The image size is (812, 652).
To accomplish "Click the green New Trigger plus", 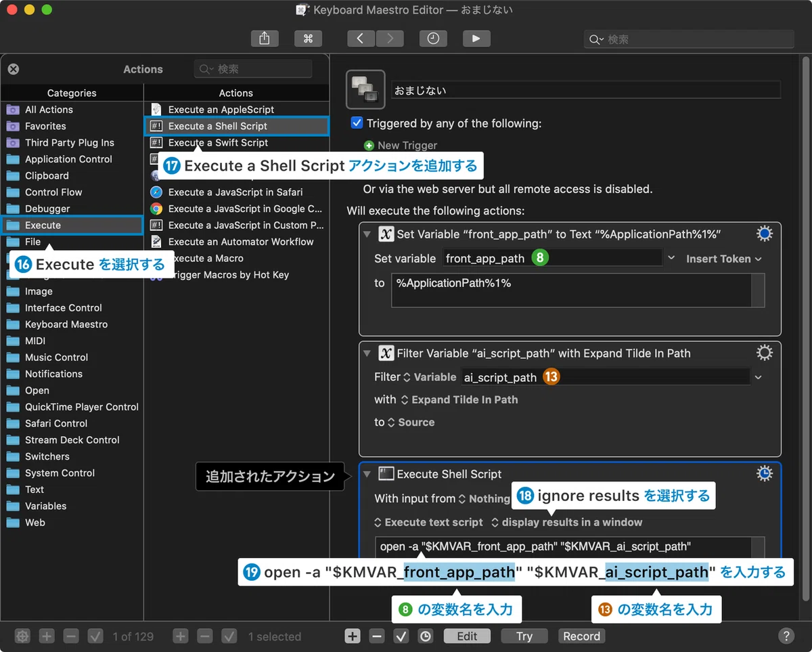I will coord(369,146).
